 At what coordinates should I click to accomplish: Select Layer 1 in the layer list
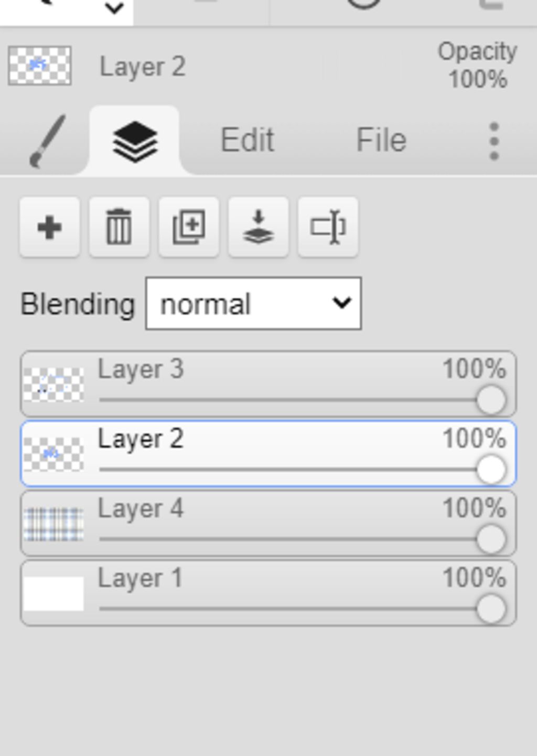[268, 593]
